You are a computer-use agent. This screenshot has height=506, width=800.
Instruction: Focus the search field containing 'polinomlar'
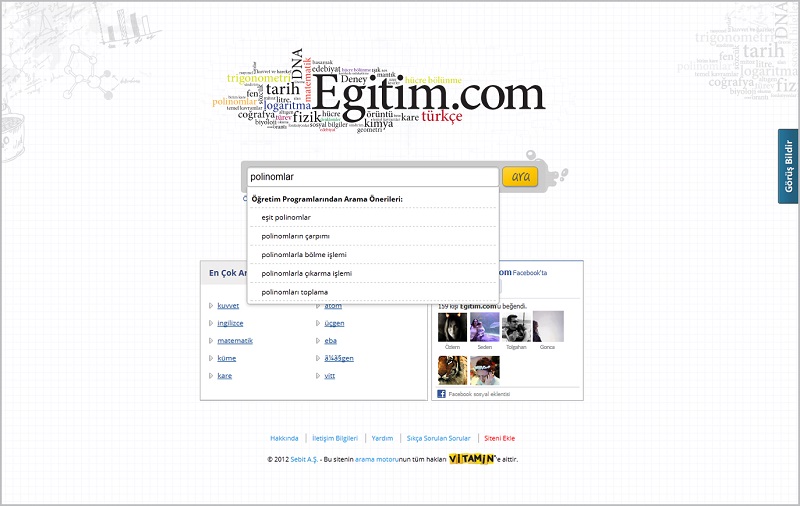[372, 177]
